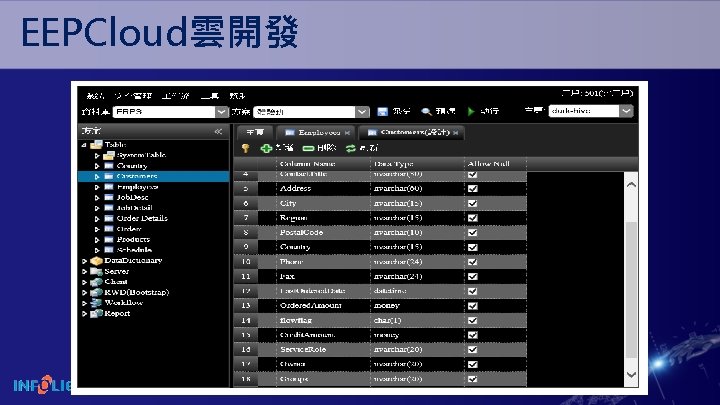Click the dark-hive theme input field
Viewport: 720px width, 405px height.
[x=584, y=111]
